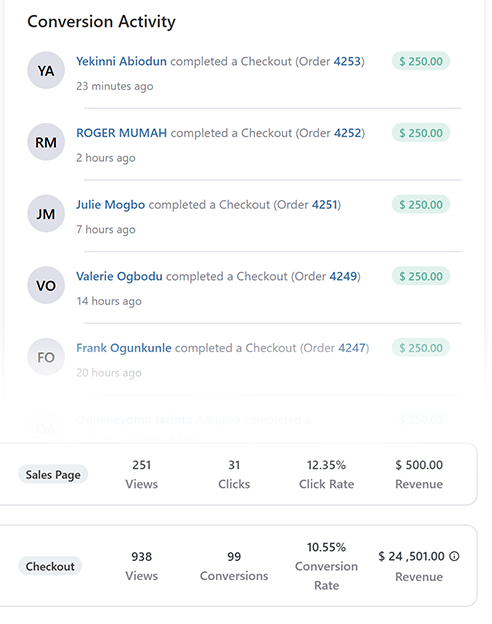Click the JM avatar circle
Screen dimensions: 492x624
click(x=46, y=214)
